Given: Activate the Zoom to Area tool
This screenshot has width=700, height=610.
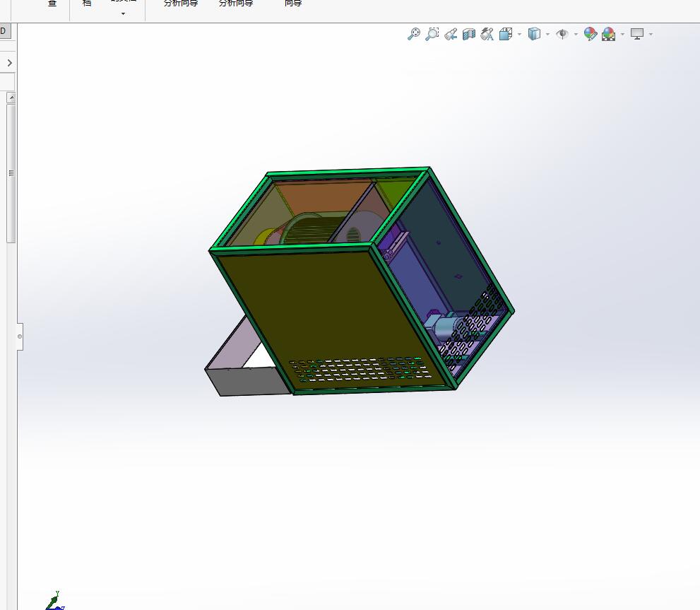Looking at the screenshot, I should pos(433,33).
